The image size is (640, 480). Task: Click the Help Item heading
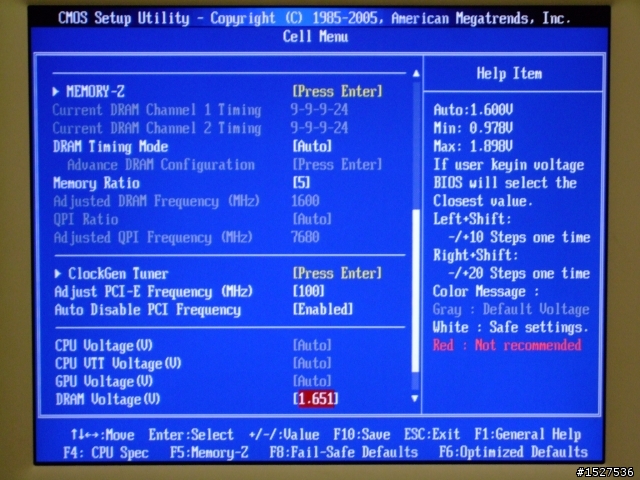tap(509, 73)
